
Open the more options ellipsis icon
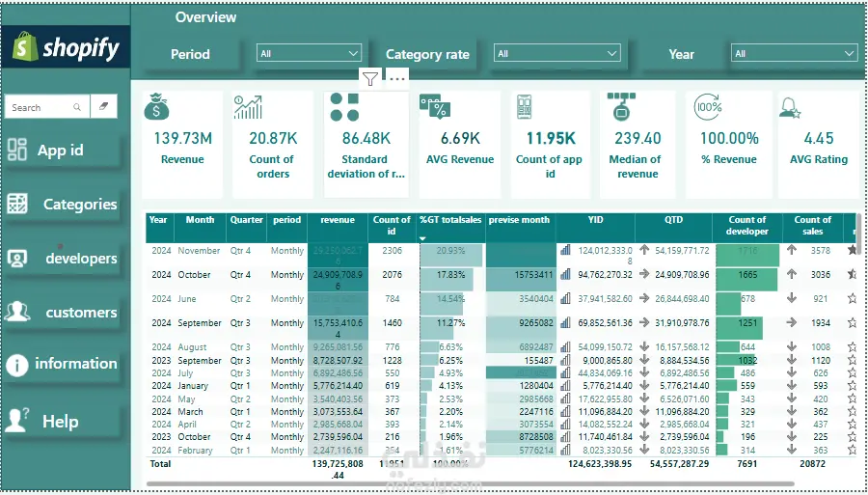point(397,79)
